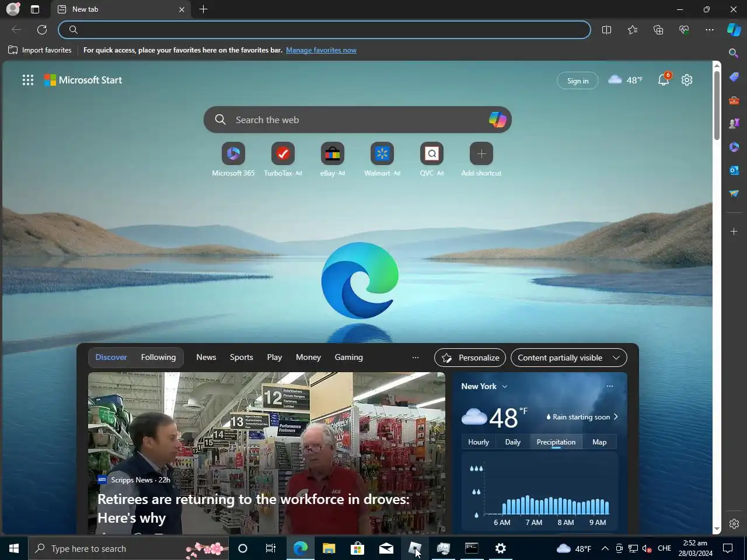747x560 pixels.
Task: Expand the New York location chevron
Action: click(x=505, y=386)
